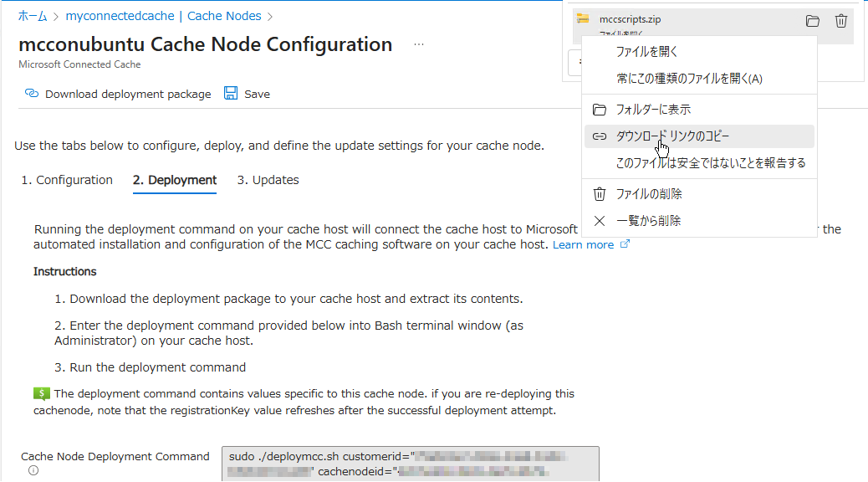Image resolution: width=868 pixels, height=482 pixels.
Task: Switch to the Configuration tab
Action: tap(67, 180)
